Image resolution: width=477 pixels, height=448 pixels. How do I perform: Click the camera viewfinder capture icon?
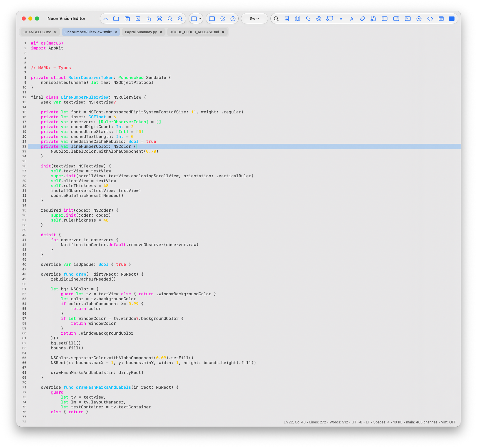159,19
